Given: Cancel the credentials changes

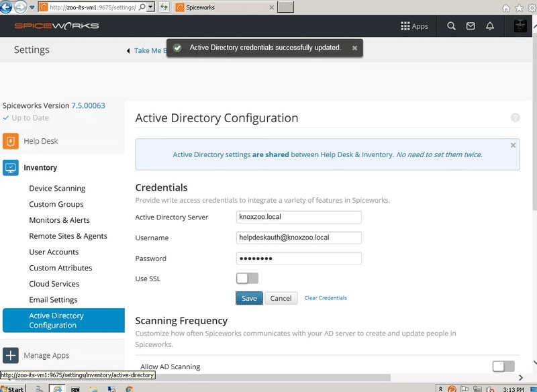Looking at the screenshot, I should (x=281, y=298).
